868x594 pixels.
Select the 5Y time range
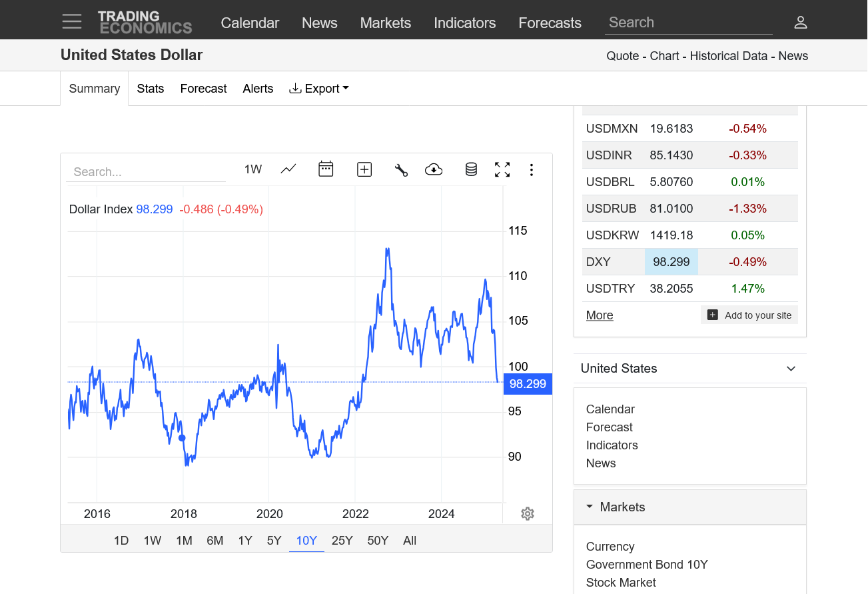pos(274,541)
